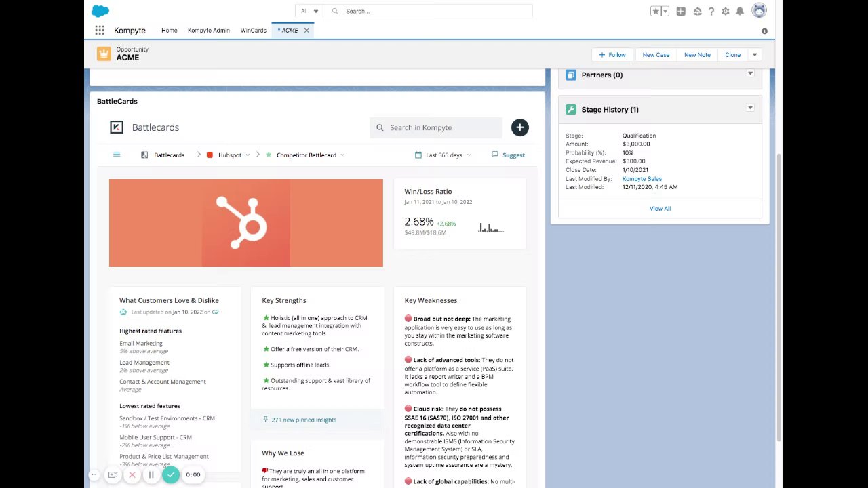868x488 pixels.
Task: Open the Hubspot breadcrumb dropdown
Action: (248, 155)
